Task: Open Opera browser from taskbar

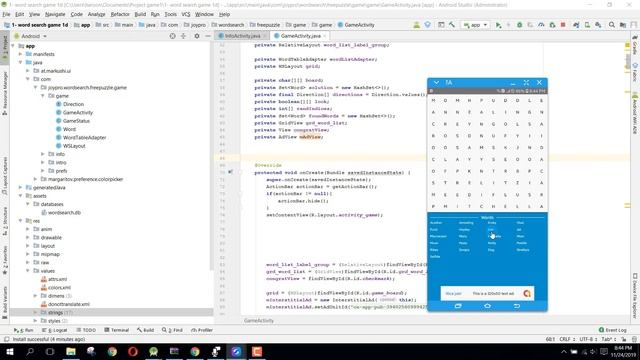Action: pyautogui.click(x=133, y=351)
